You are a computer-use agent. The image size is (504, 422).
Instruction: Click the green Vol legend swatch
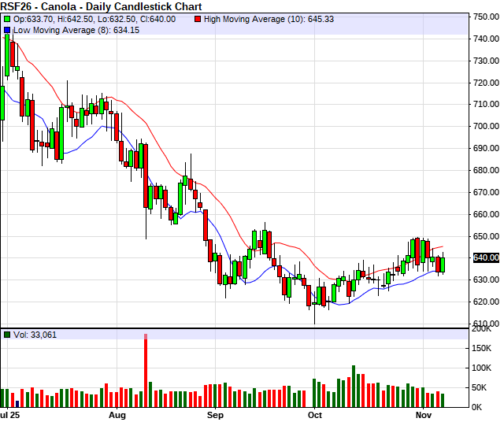click(7, 335)
